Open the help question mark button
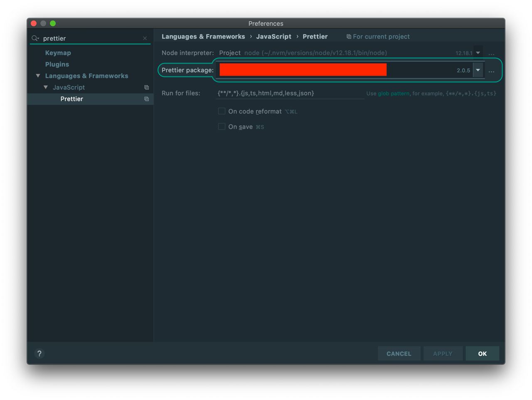This screenshot has height=400, width=532. tap(39, 353)
